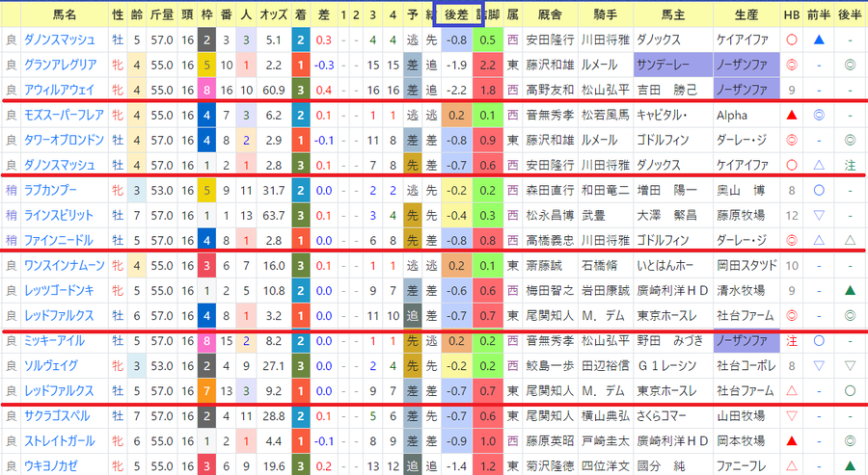Image resolution: width=868 pixels, height=475 pixels.
Task: Click the 厩舎 column header
Action: 550,14
